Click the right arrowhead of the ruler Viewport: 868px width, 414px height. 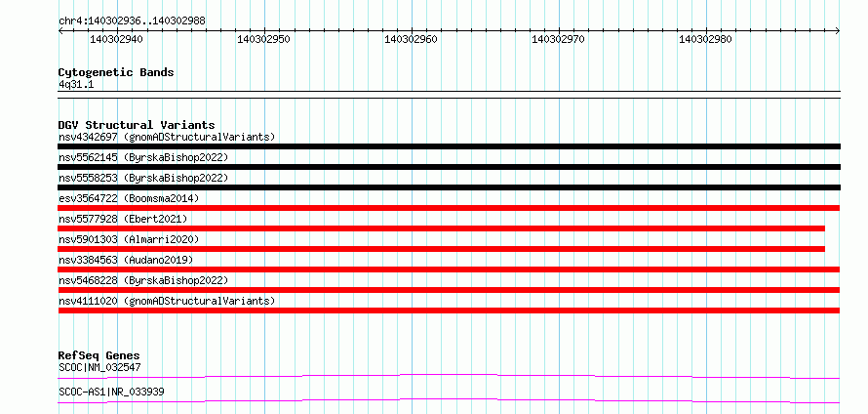838,30
